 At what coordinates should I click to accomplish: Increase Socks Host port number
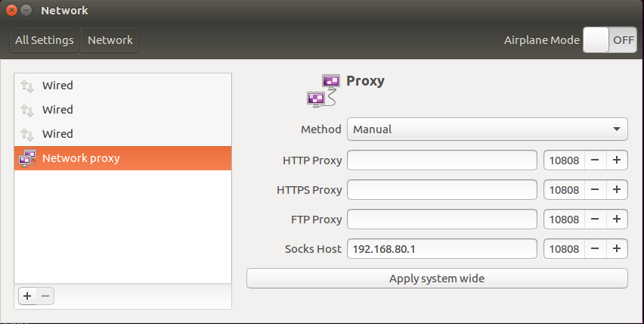tap(617, 249)
